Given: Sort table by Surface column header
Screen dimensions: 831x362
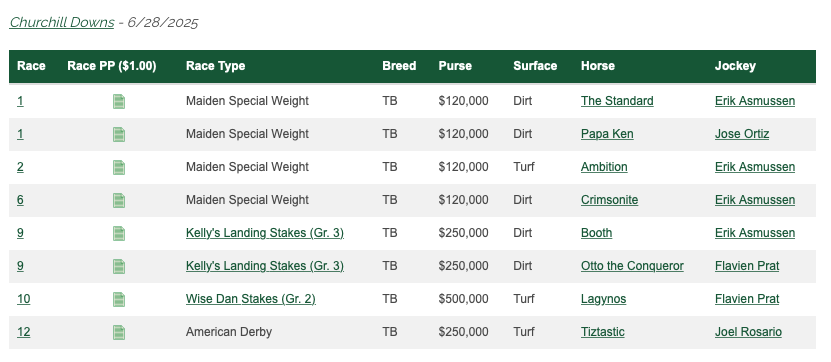Looking at the screenshot, I should pos(535,66).
